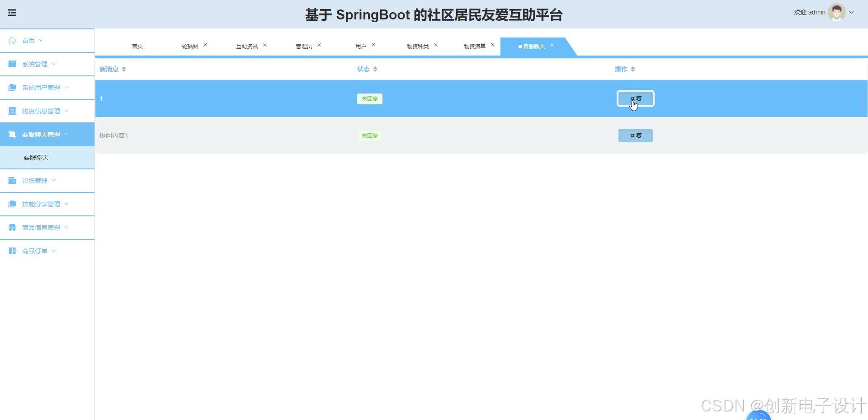Open admin user dropdown arrow
Screen dimensions: 868x420
coord(851,12)
